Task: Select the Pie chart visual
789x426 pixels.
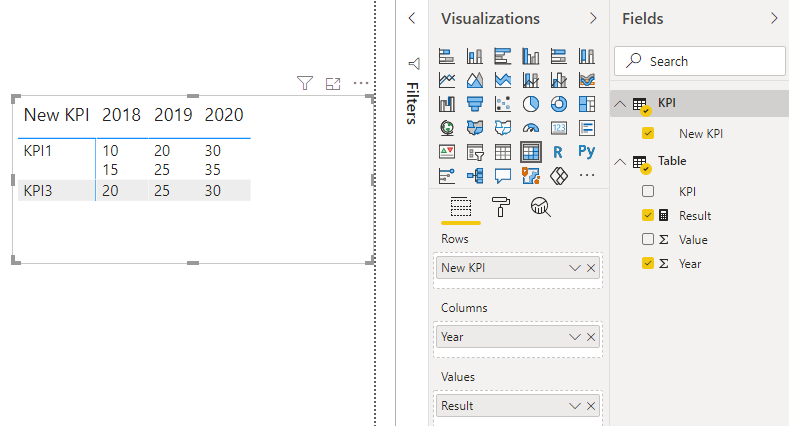Action: 530,104
